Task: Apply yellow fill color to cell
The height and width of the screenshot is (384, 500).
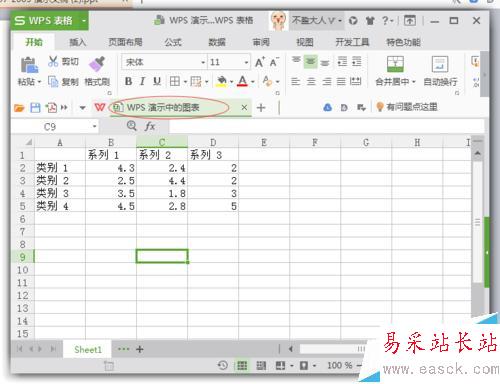Action: click(221, 81)
